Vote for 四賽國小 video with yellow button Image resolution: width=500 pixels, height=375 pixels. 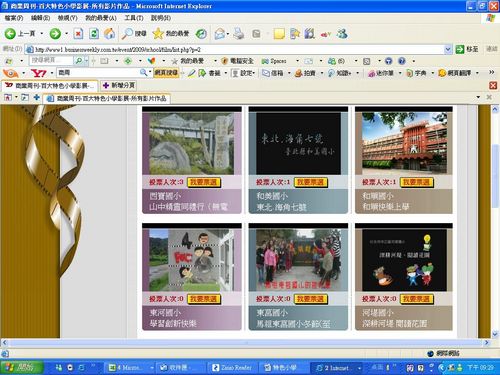coord(204,182)
